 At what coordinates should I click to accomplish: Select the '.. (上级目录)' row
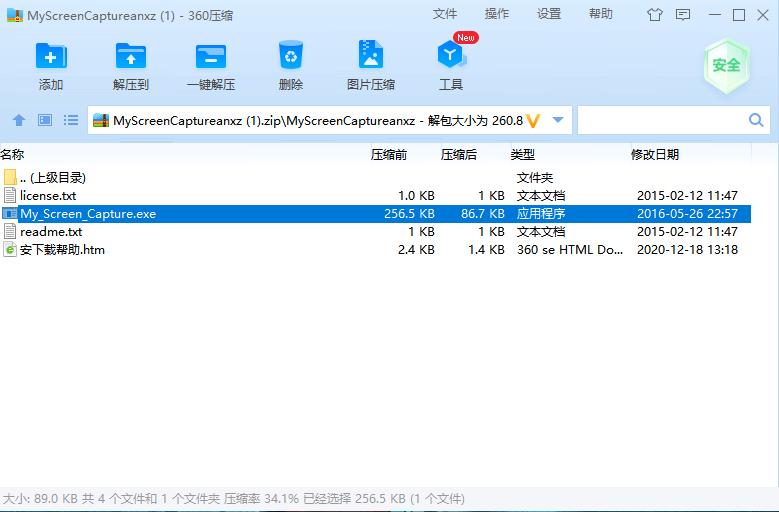click(x=375, y=177)
